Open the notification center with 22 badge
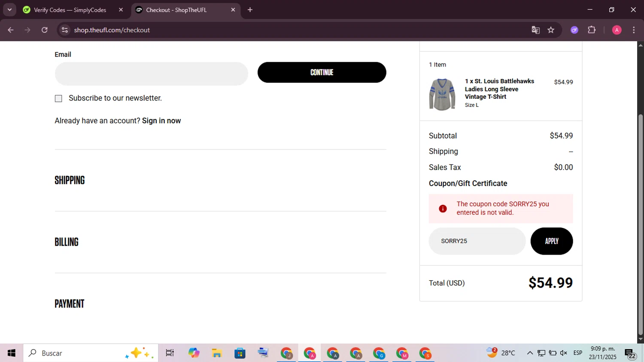Viewport: 644px width, 362px height. pyautogui.click(x=631, y=353)
